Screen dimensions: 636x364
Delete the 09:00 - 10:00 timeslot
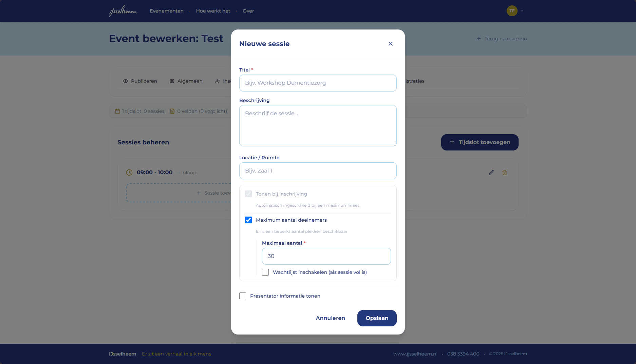505,173
